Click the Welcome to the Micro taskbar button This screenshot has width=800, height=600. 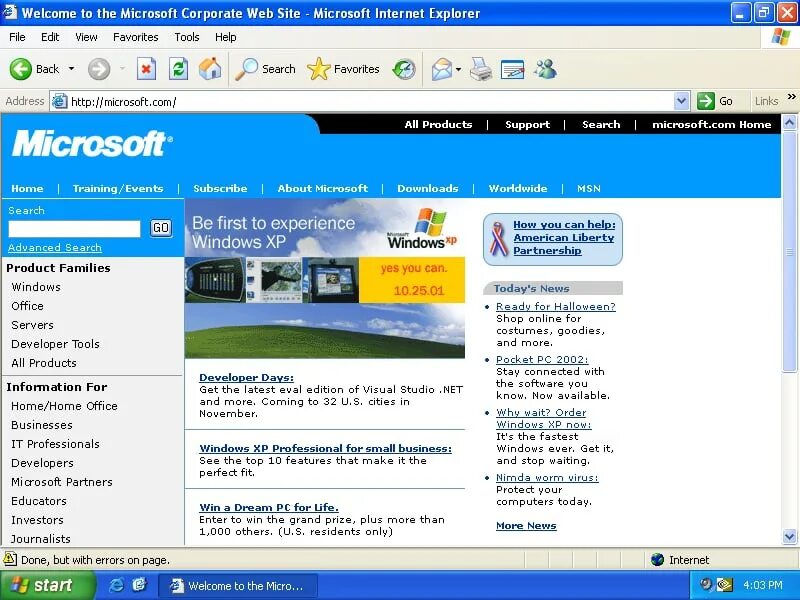click(238, 585)
